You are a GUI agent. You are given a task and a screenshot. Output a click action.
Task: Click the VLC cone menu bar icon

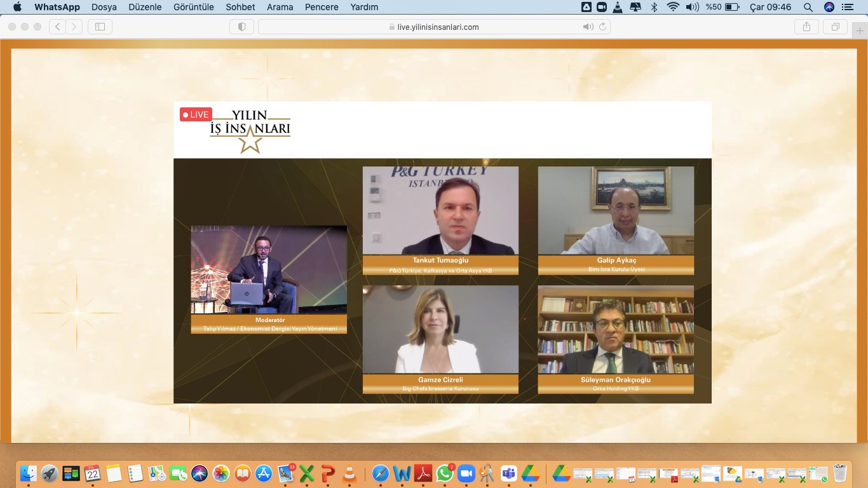pos(618,7)
